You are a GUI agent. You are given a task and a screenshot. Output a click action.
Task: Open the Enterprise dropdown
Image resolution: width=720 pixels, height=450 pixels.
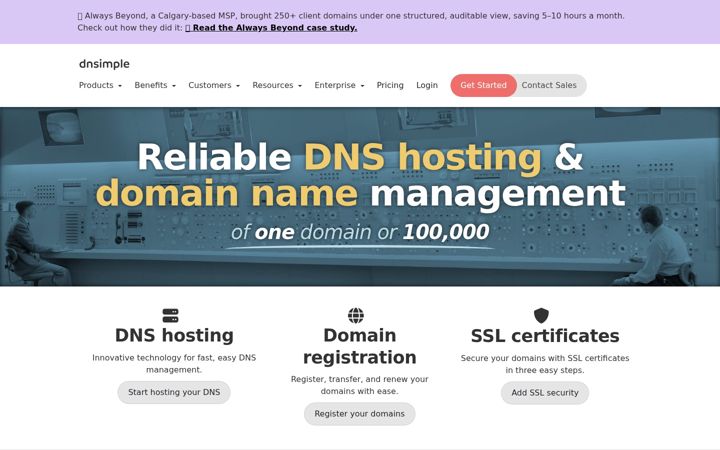(339, 85)
